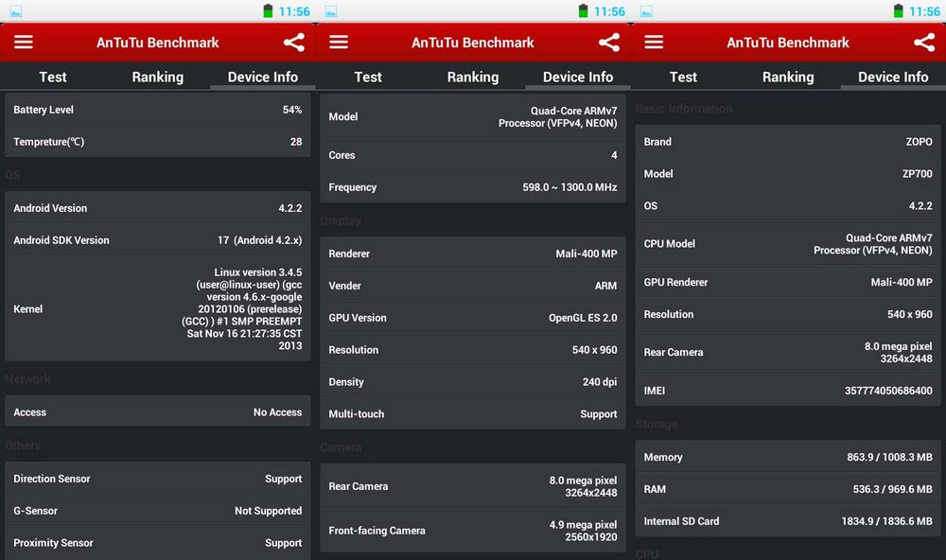The height and width of the screenshot is (560, 946).
Task: Switch to Test tab in middle screen
Action: click(368, 77)
